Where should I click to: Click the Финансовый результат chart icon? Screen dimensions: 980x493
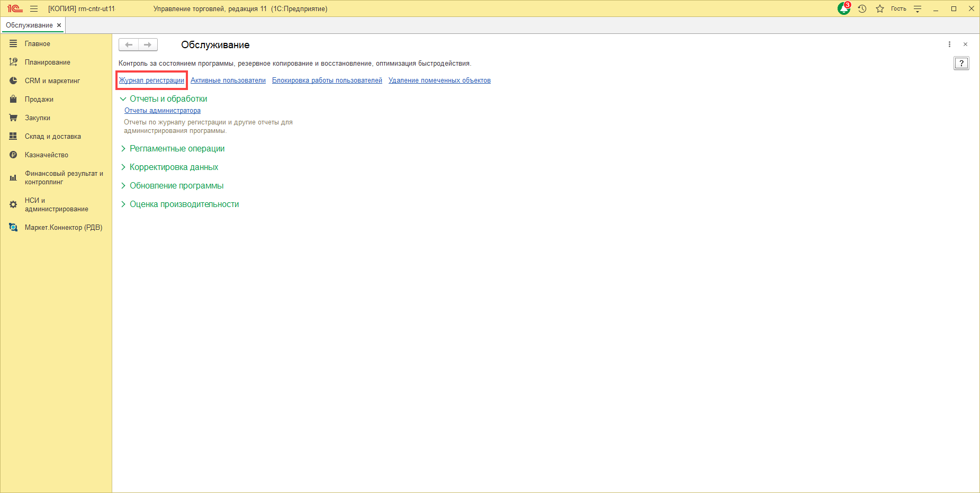(x=13, y=178)
